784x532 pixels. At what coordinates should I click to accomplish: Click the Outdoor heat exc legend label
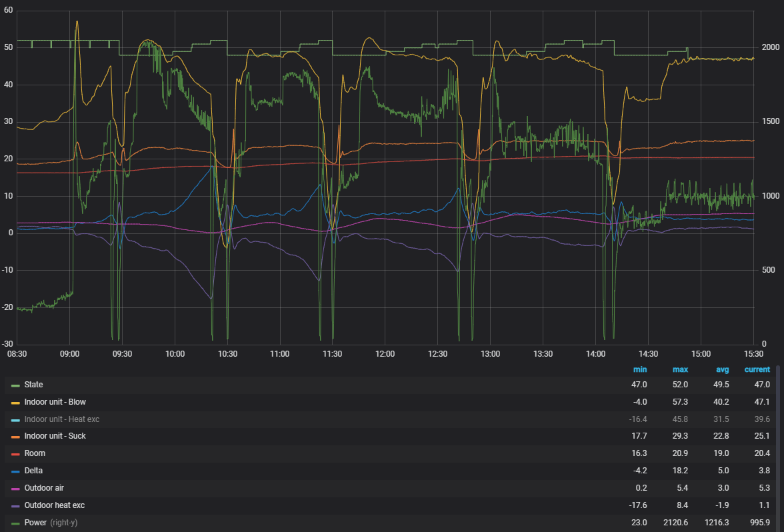point(55,505)
